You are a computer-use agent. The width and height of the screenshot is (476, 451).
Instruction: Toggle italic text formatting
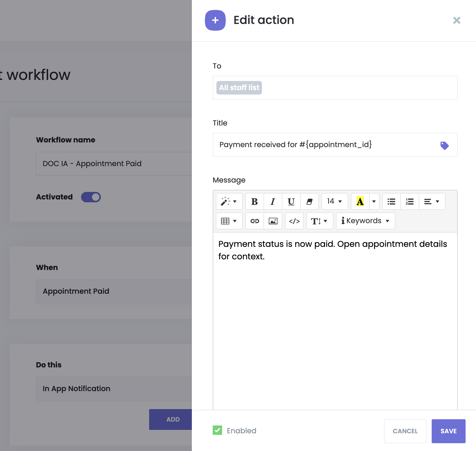pyautogui.click(x=273, y=202)
